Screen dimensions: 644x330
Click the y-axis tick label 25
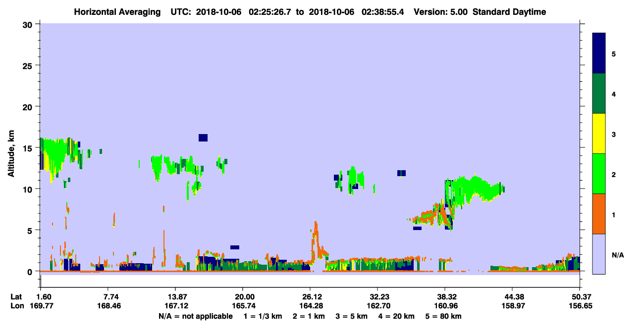[x=28, y=65]
